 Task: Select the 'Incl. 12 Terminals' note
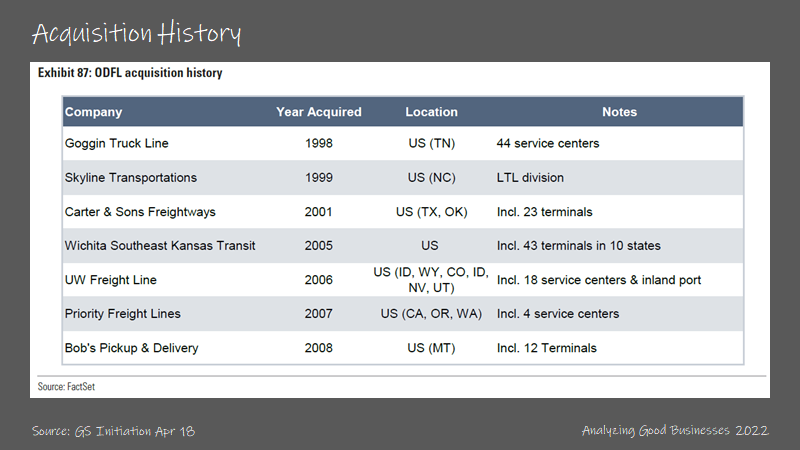point(546,348)
